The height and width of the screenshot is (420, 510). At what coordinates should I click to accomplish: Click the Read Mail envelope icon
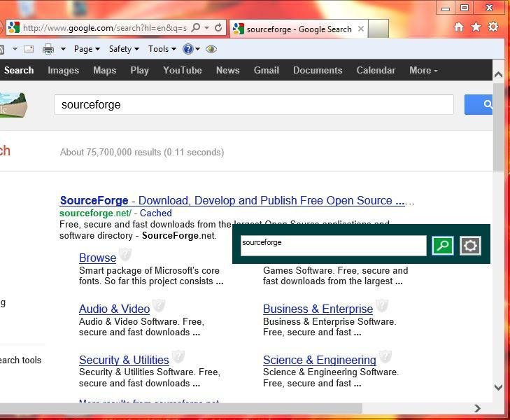29,49
